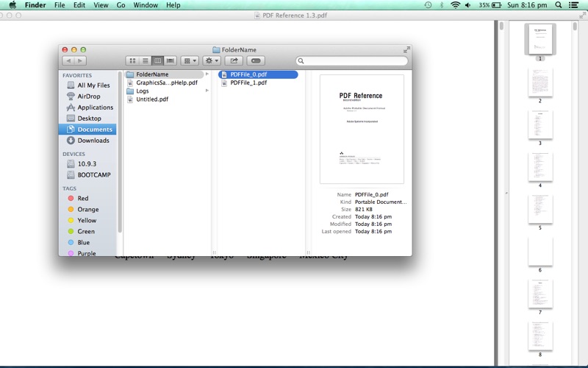This screenshot has width=588, height=368.
Task: Click the clock showing Sun 8:16 pm
Action: [527, 5]
